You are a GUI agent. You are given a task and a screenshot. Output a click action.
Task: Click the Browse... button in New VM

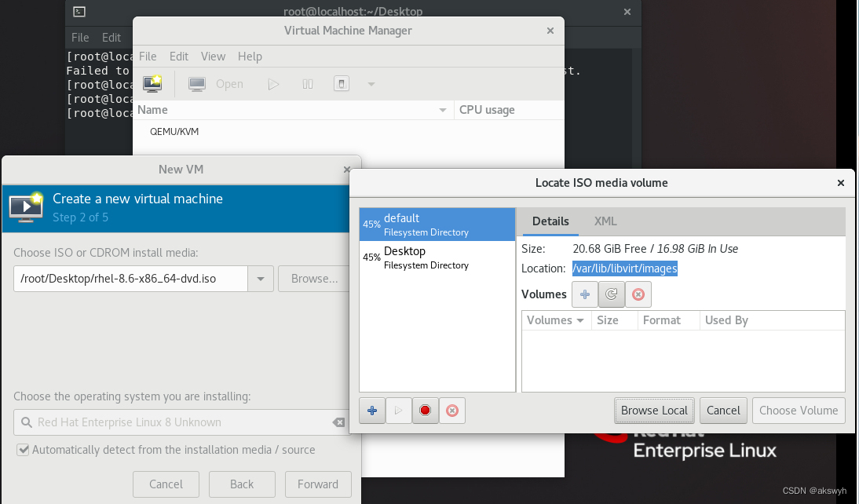(x=314, y=279)
